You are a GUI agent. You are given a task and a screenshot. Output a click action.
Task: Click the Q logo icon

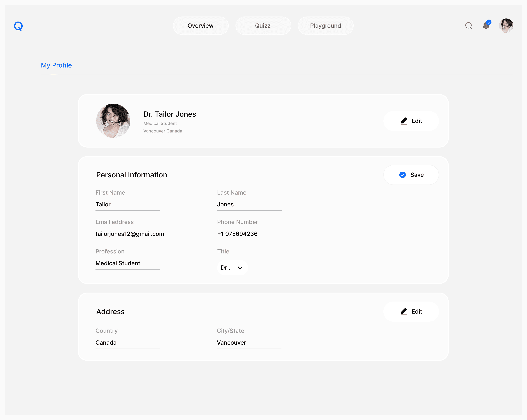(18, 26)
